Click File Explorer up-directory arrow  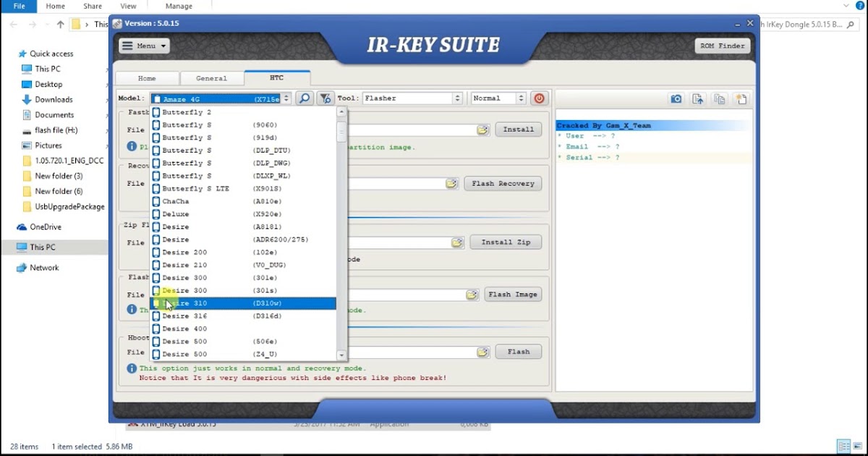tap(61, 24)
